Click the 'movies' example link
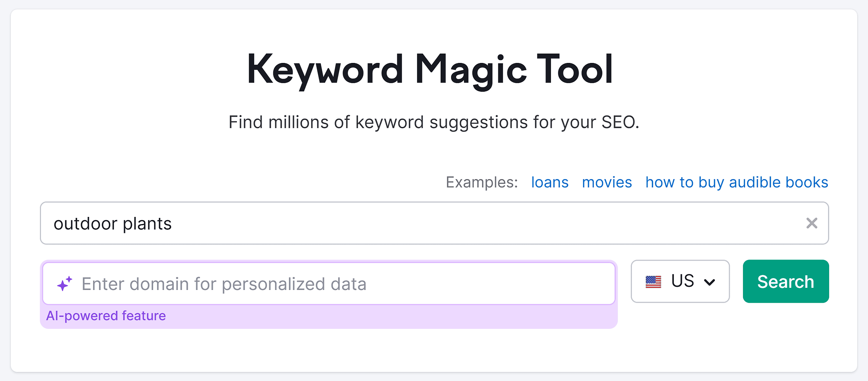The width and height of the screenshot is (868, 381). [x=606, y=182]
